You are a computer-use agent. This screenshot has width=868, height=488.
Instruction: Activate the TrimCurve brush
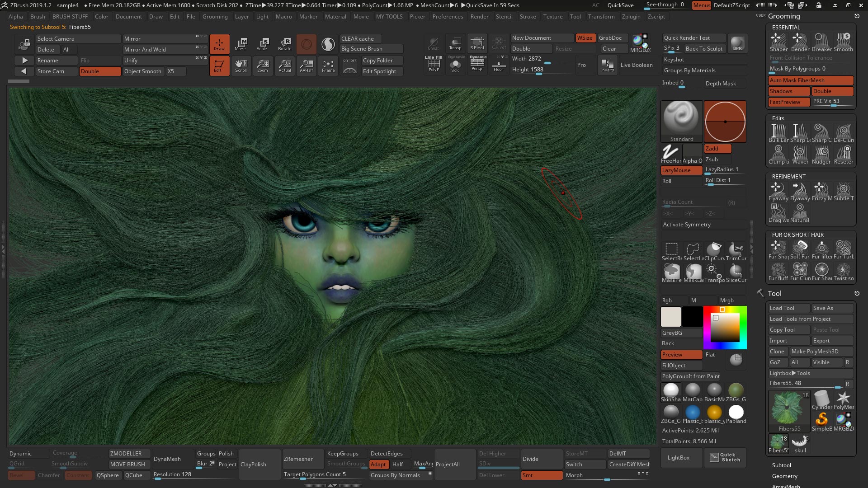736,249
